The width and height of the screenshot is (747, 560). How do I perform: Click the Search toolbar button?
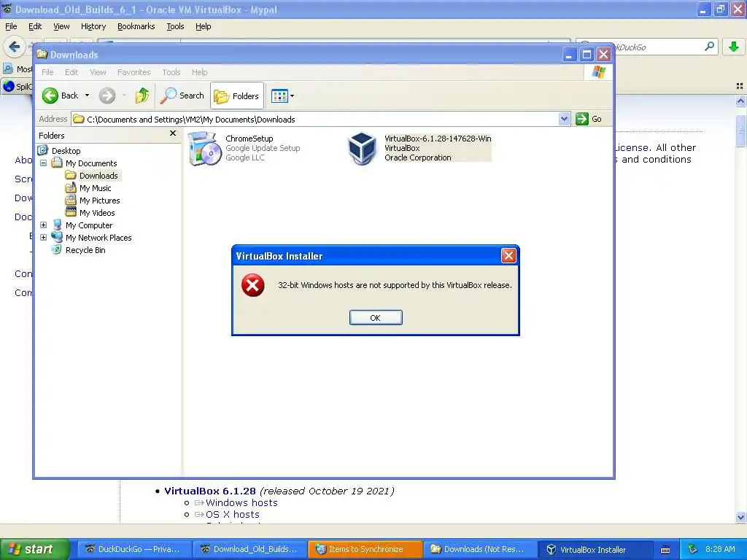(x=182, y=96)
